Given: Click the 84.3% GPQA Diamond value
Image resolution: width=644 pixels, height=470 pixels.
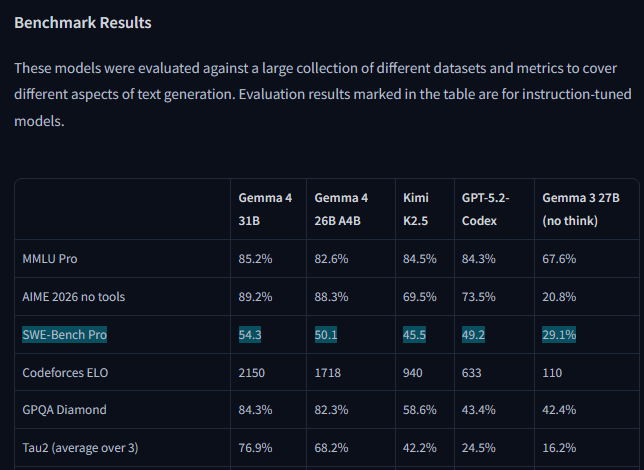Looking at the screenshot, I should pyautogui.click(x=255, y=410).
